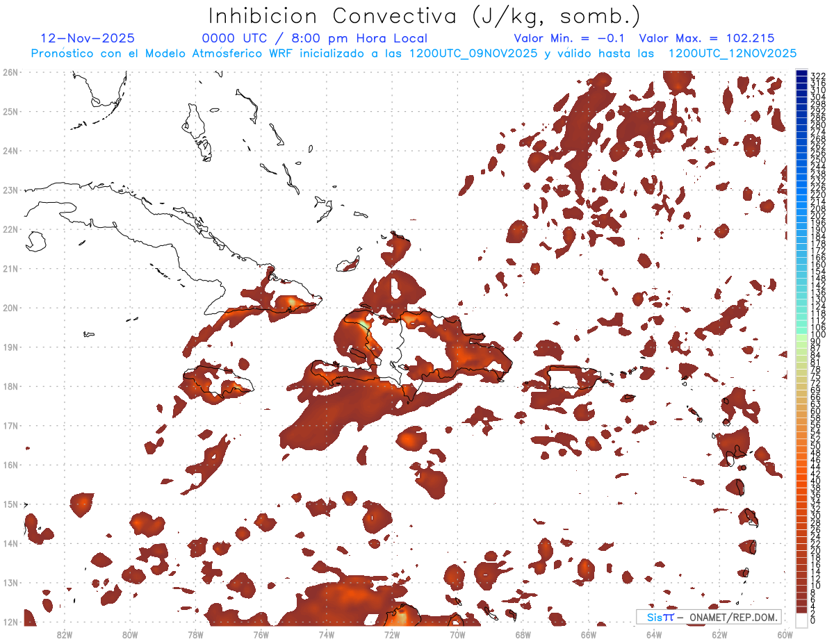Click the '23N' latitude label
834x644 pixels.
(10, 190)
